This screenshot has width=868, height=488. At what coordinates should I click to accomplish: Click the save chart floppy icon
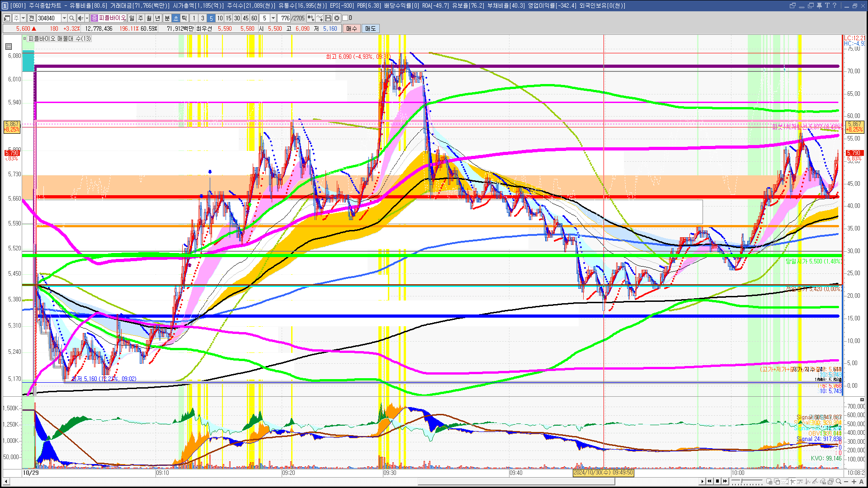pyautogui.click(x=328, y=18)
